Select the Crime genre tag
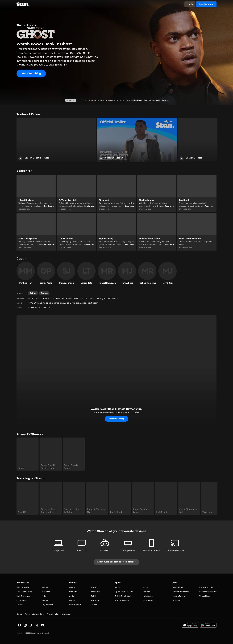 pos(33,293)
